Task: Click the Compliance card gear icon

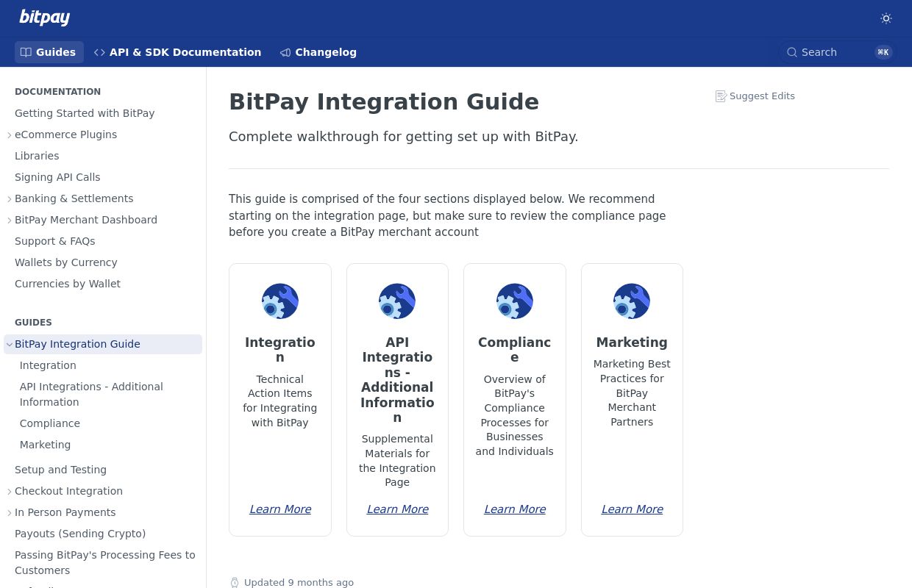Action: click(x=515, y=301)
